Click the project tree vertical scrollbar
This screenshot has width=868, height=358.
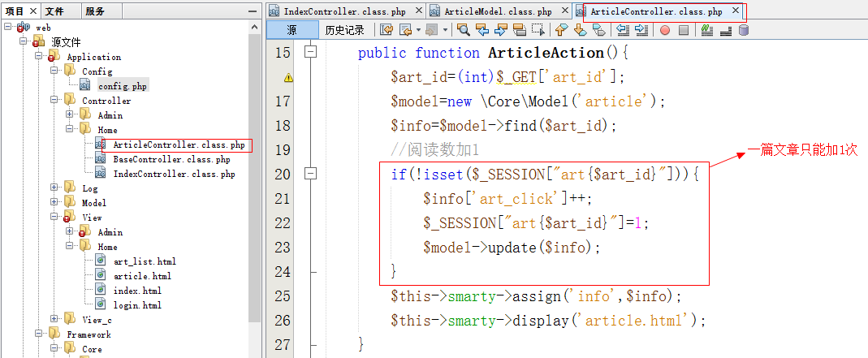point(254,162)
